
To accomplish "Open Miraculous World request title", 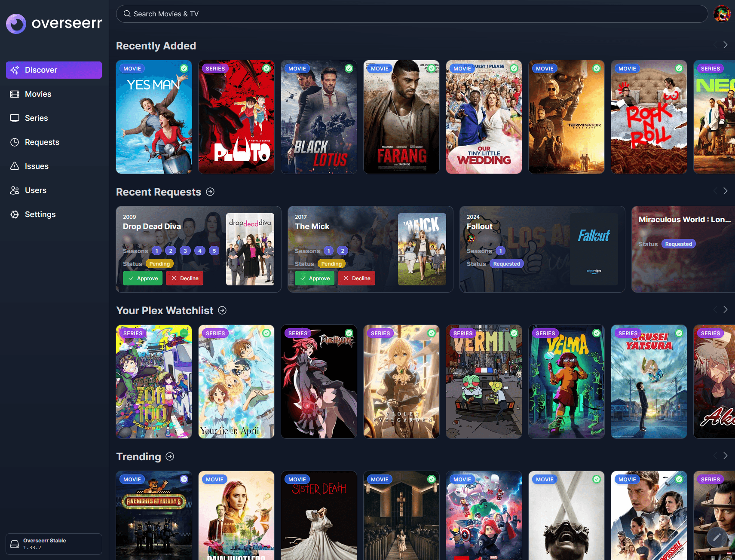I will coord(685,220).
